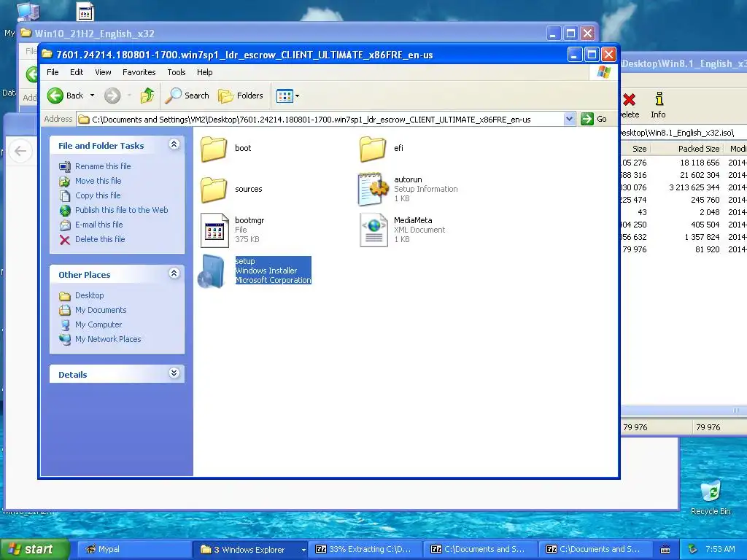Screen dimensions: 747x560
Task: Switch to 33% Extracting taskbar button
Action: tap(365, 550)
